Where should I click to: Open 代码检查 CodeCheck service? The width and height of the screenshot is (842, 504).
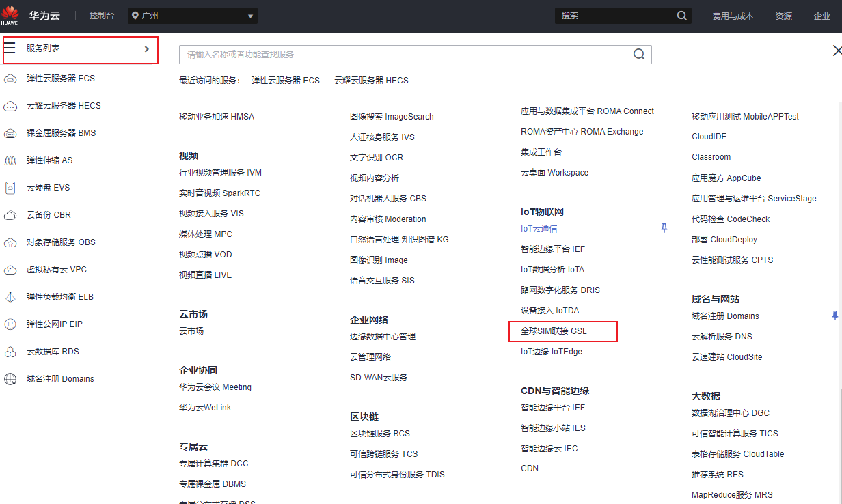pyautogui.click(x=731, y=219)
